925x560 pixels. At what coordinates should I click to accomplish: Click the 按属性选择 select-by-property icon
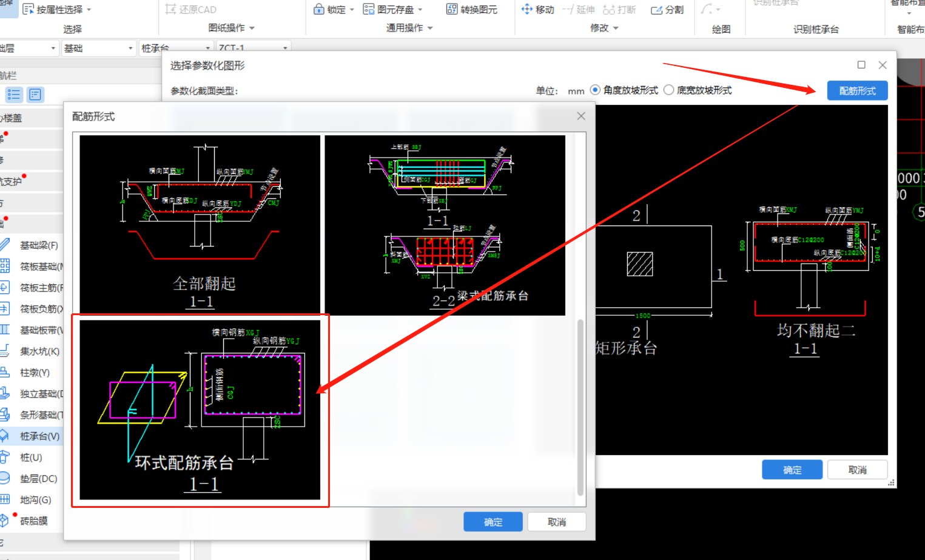28,9
